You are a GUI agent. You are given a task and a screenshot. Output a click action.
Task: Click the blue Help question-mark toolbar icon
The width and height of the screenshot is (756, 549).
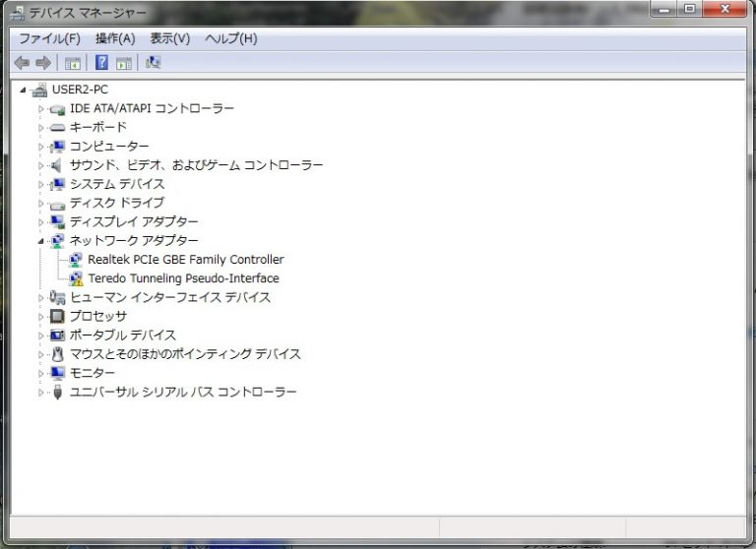click(x=101, y=63)
